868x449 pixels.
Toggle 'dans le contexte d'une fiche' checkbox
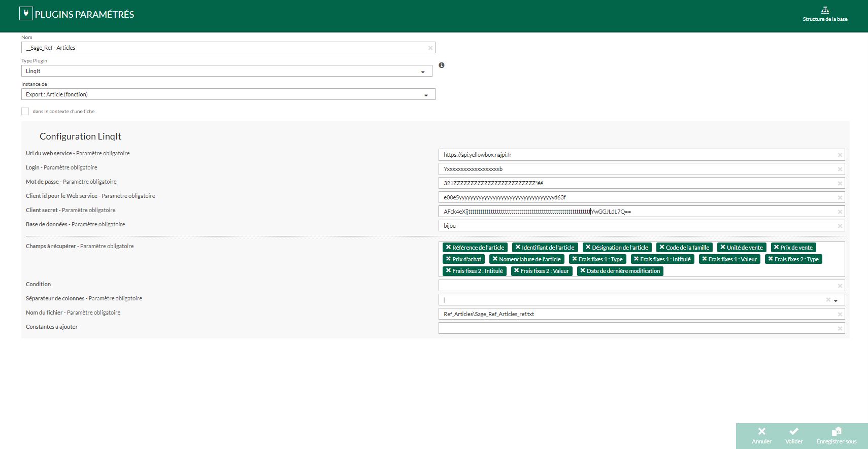click(25, 112)
